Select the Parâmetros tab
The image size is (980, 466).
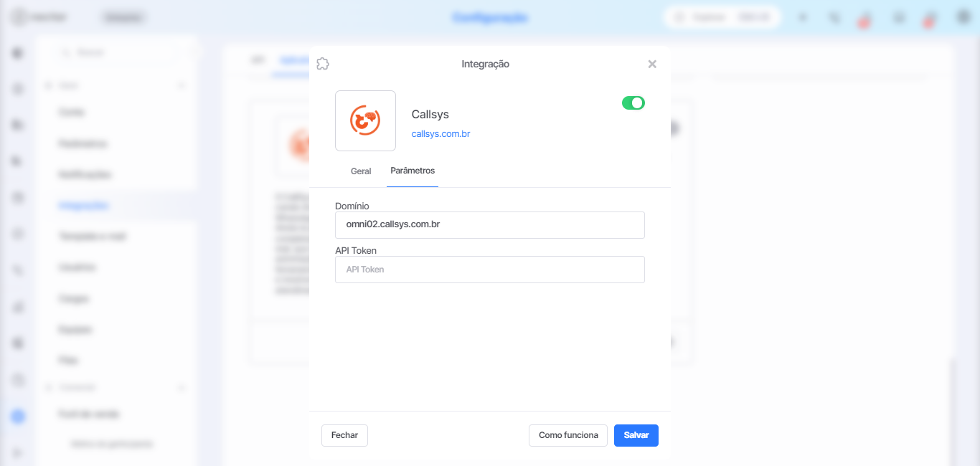click(413, 171)
